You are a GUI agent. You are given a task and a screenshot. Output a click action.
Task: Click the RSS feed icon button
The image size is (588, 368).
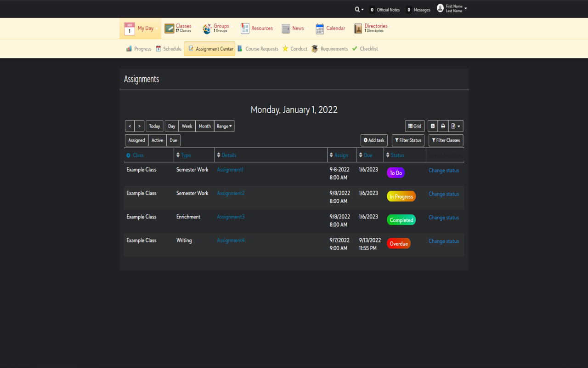pyautogui.click(x=433, y=126)
